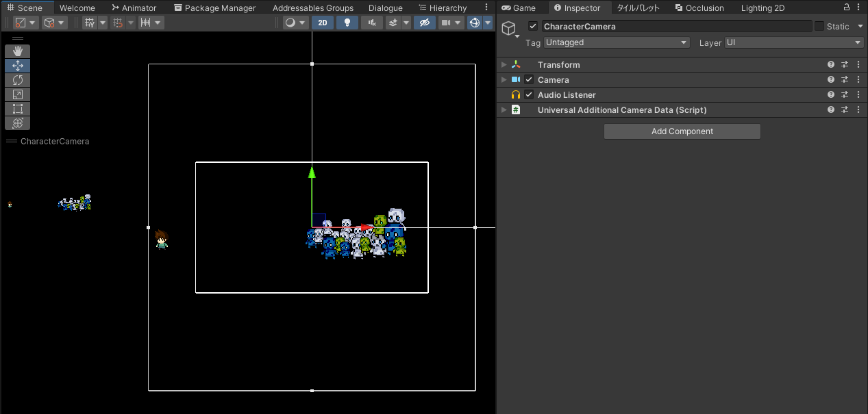Screen dimensions: 868x414
Task: Select the Hand view tool
Action: pos(17,51)
